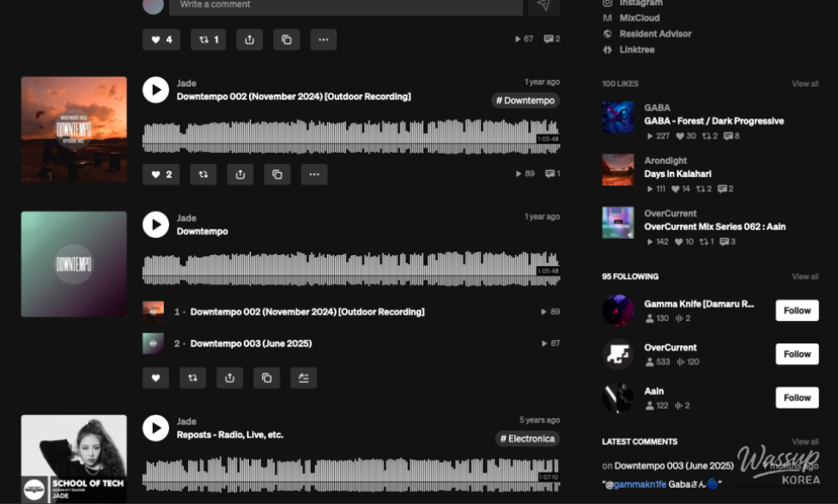Like the "Downtempo 002" track
This screenshot has width=838, height=504.
coord(161,173)
